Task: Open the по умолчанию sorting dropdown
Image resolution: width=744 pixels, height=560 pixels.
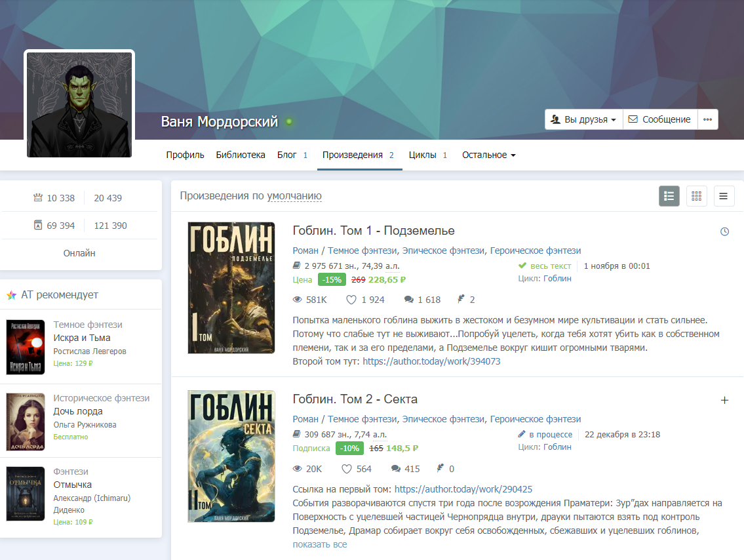Action: [x=294, y=196]
